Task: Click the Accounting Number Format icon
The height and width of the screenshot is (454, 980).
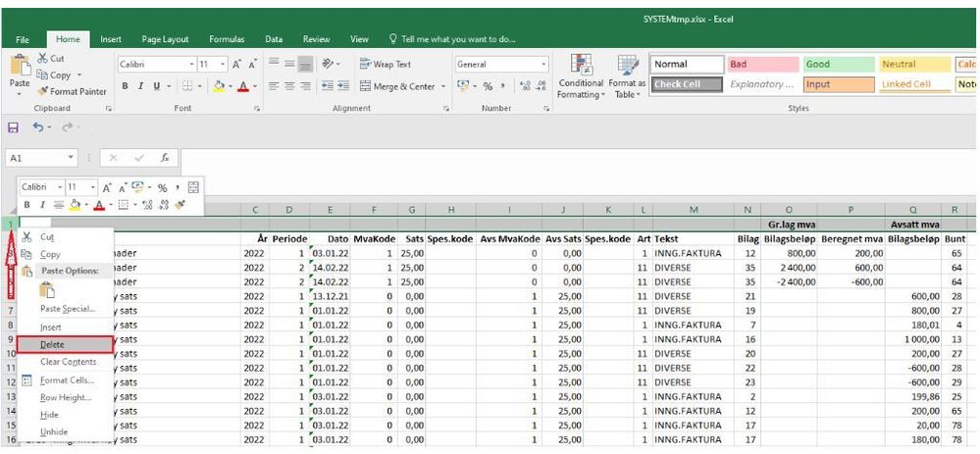Action: [462, 86]
